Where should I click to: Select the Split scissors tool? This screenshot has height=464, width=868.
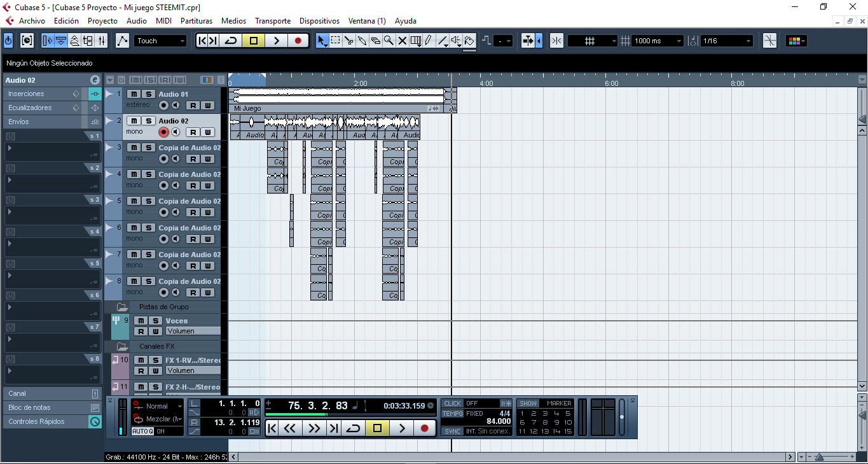point(349,41)
